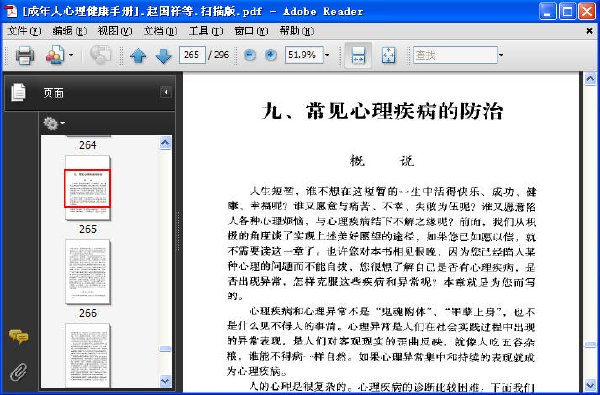The image size is (600, 395).
Task: Open the thumbnail options gear dropdown
Action: pyautogui.click(x=54, y=124)
